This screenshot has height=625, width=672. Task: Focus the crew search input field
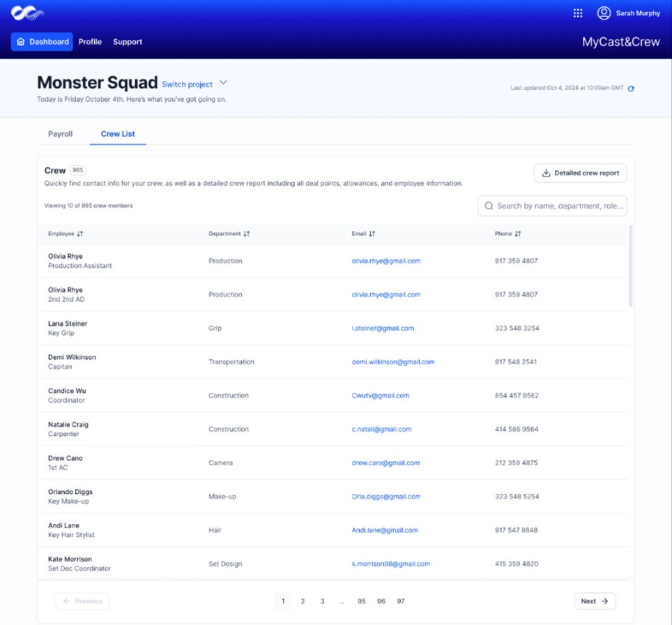pyautogui.click(x=552, y=206)
